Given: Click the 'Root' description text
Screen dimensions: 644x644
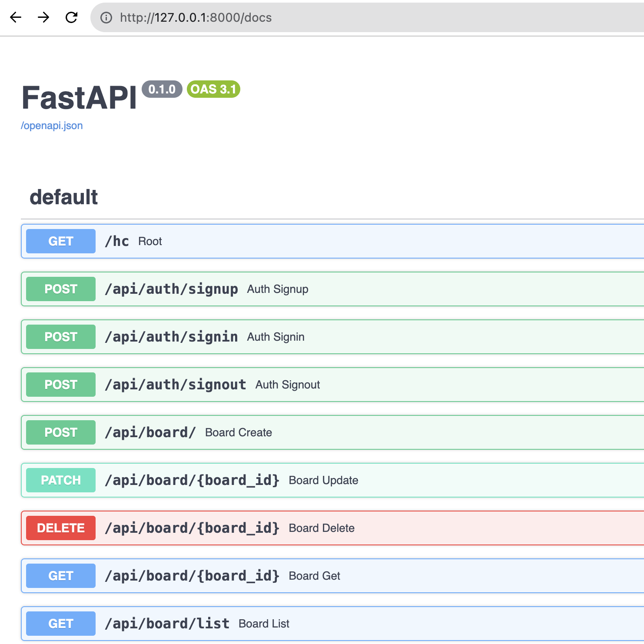Looking at the screenshot, I should tap(150, 241).
